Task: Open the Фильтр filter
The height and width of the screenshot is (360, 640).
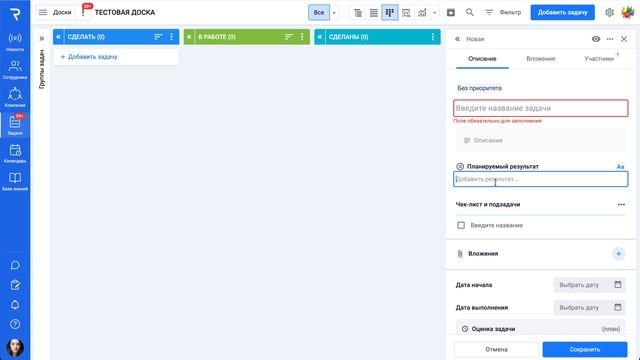Action: [x=503, y=13]
